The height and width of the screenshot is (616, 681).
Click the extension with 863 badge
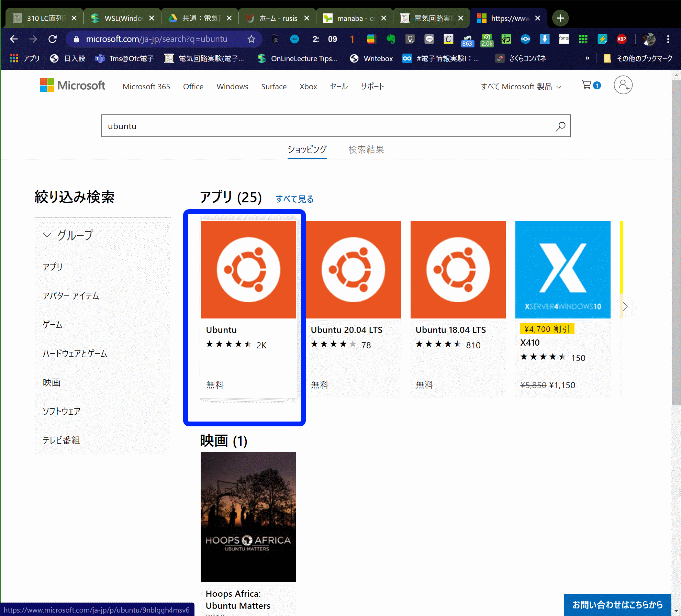[x=468, y=40]
